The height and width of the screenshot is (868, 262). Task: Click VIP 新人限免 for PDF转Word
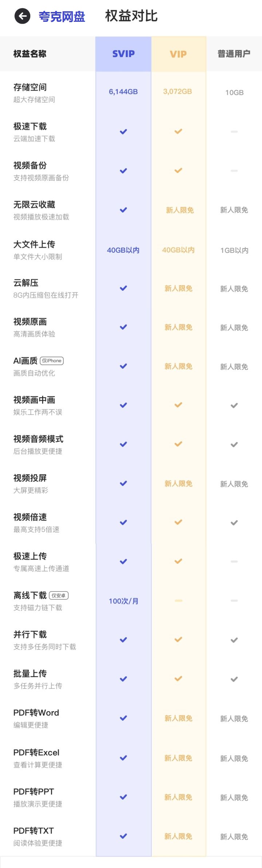click(x=178, y=718)
